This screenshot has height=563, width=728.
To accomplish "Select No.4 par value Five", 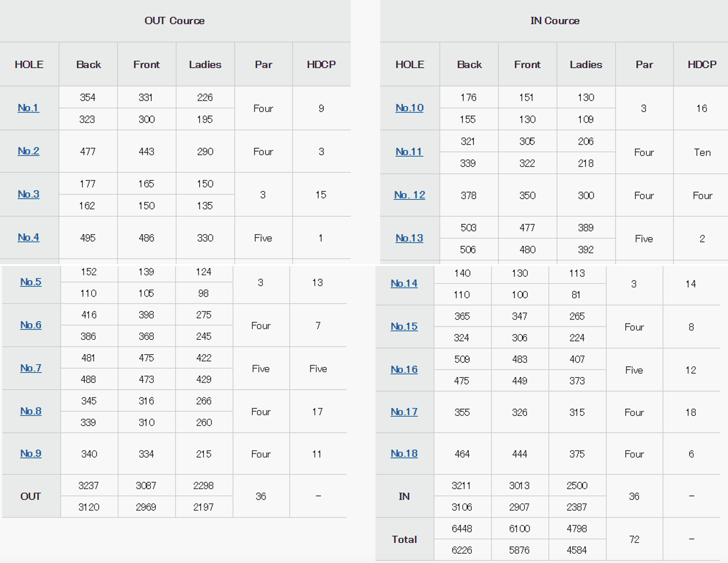I will [x=263, y=238].
